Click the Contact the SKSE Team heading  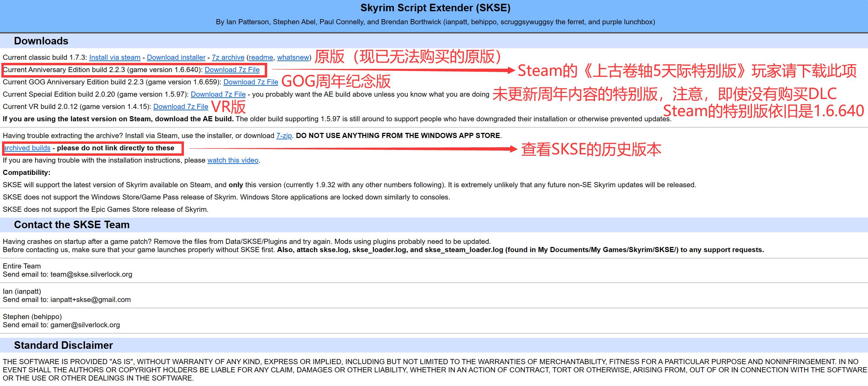point(72,225)
